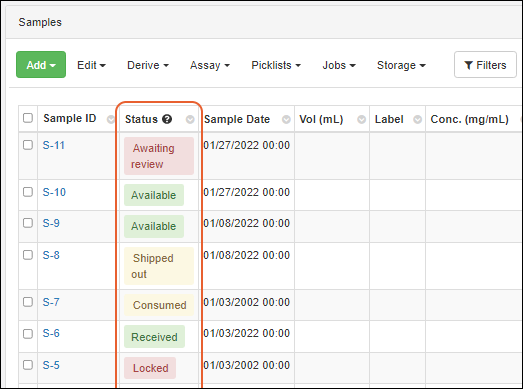Open the Label column menu icon
Screen dimensions: 523x389
click(418, 119)
